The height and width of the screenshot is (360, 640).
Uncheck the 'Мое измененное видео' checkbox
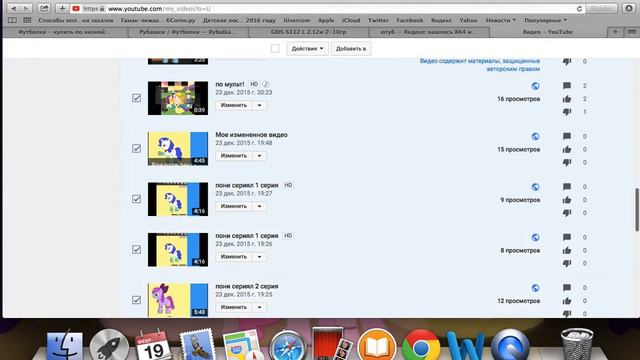(136, 149)
